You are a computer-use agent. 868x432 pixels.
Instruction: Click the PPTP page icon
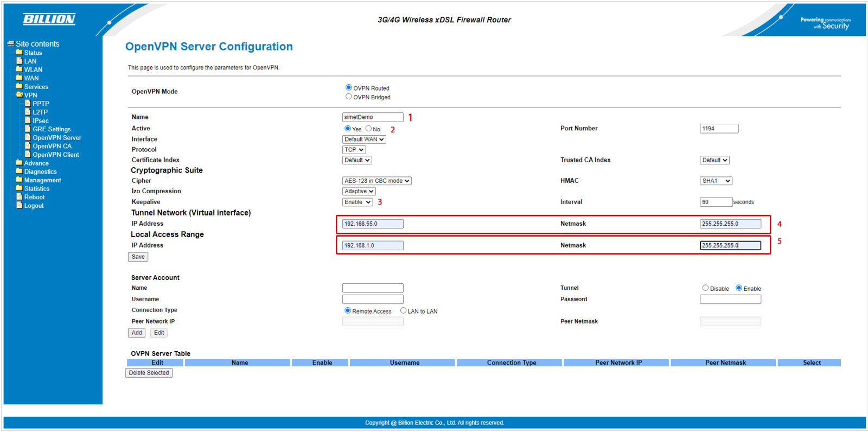pos(28,103)
